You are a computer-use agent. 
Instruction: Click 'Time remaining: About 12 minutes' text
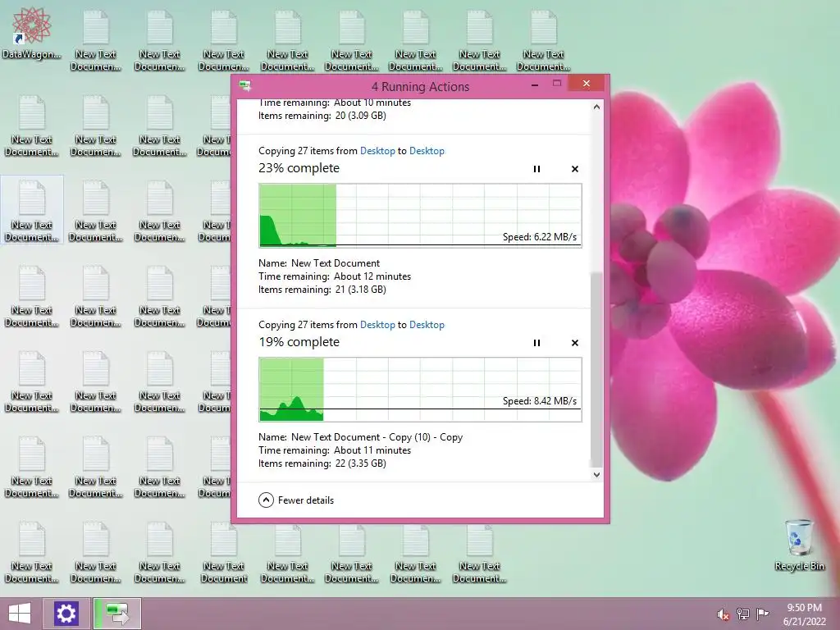point(335,276)
